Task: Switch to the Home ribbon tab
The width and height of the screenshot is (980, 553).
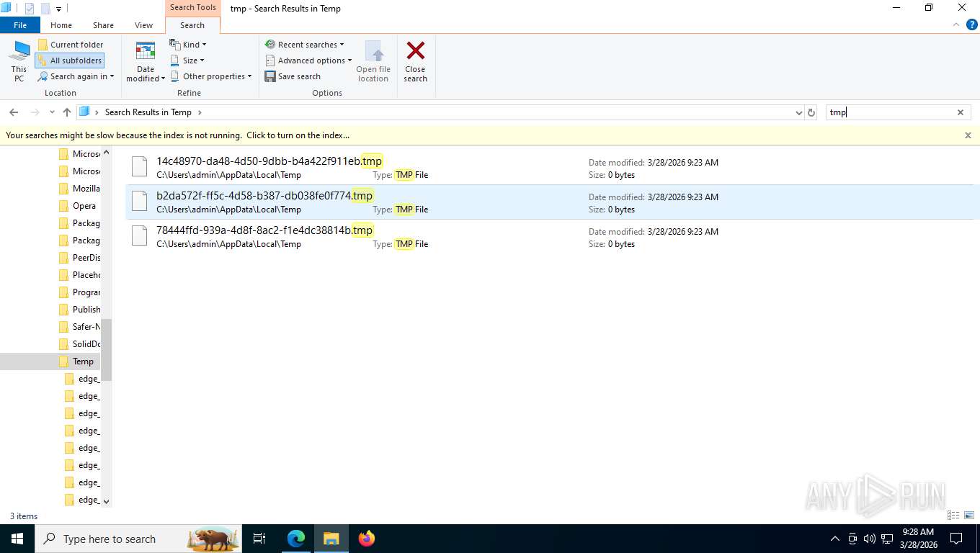Action: [61, 25]
